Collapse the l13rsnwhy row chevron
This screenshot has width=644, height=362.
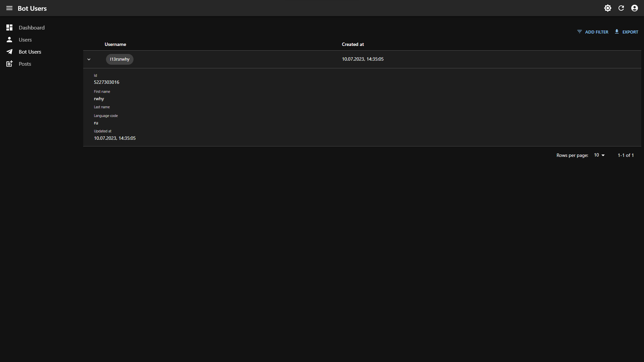[89, 59]
